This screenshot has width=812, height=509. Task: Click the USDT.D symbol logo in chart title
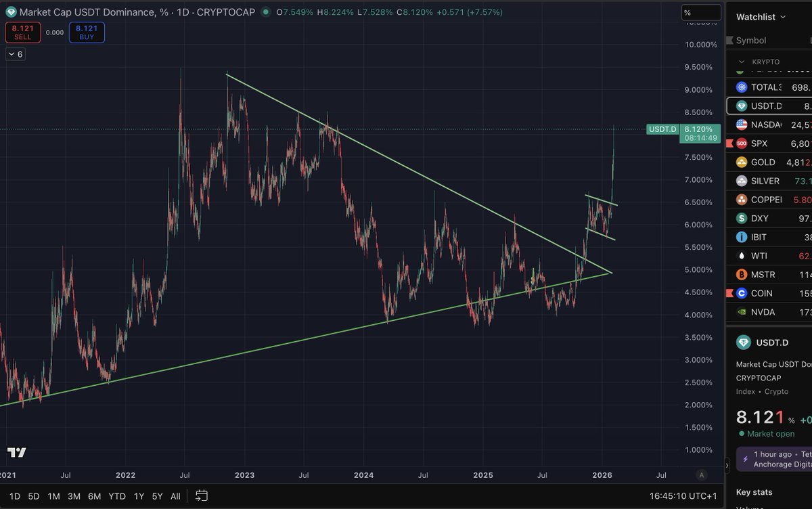point(10,12)
